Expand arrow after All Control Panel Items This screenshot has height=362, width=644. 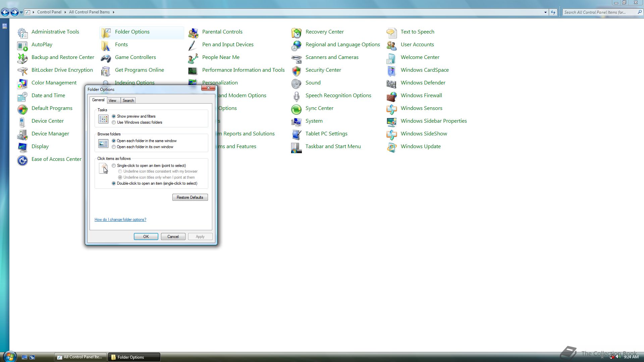(114, 12)
